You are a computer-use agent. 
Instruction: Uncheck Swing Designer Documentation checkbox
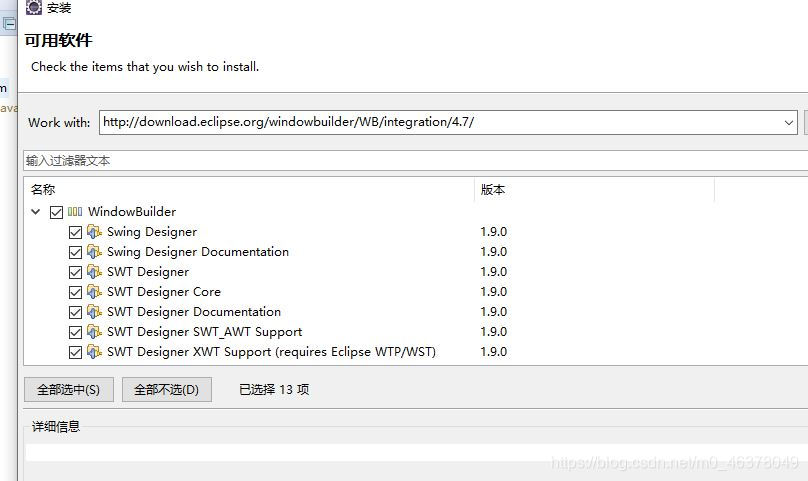pyautogui.click(x=75, y=252)
